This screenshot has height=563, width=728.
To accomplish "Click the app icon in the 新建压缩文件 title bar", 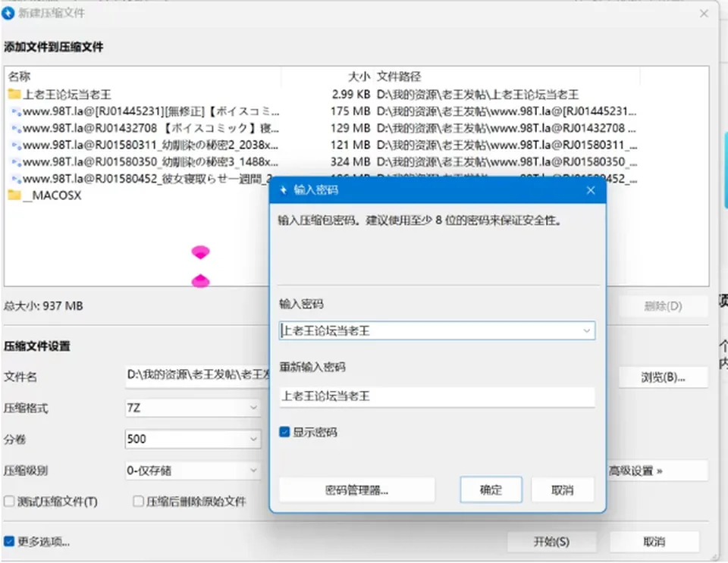I will point(8,13).
